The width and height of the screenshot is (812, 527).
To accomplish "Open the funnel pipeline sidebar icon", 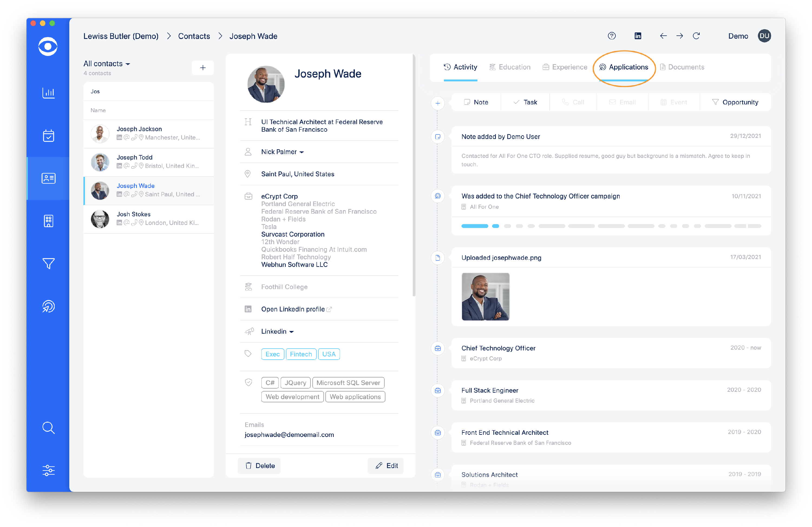I will (x=48, y=263).
